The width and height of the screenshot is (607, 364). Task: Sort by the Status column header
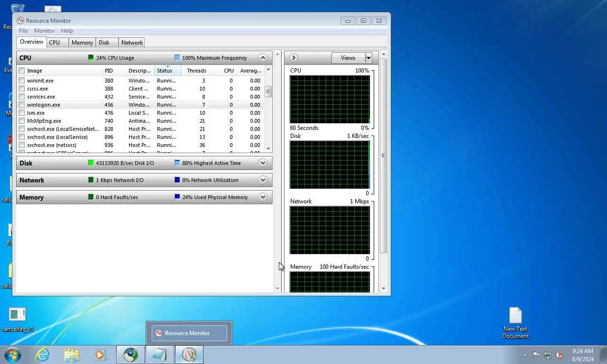click(x=167, y=71)
